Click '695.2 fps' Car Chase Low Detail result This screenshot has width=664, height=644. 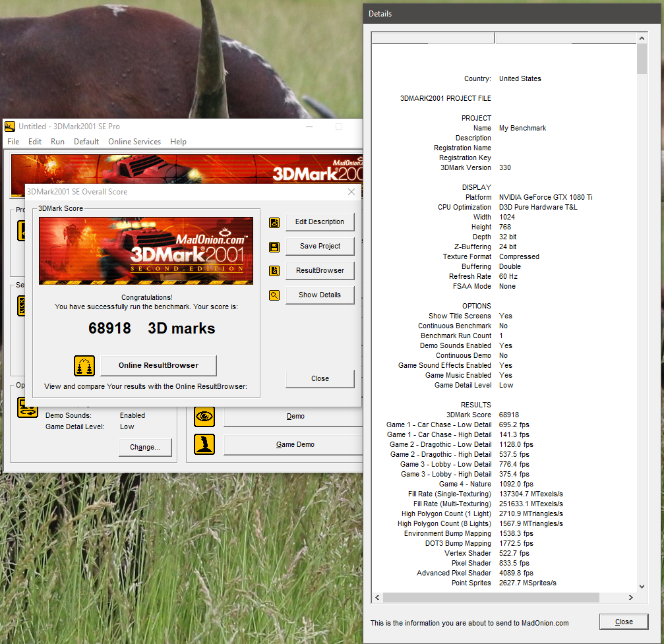point(514,424)
